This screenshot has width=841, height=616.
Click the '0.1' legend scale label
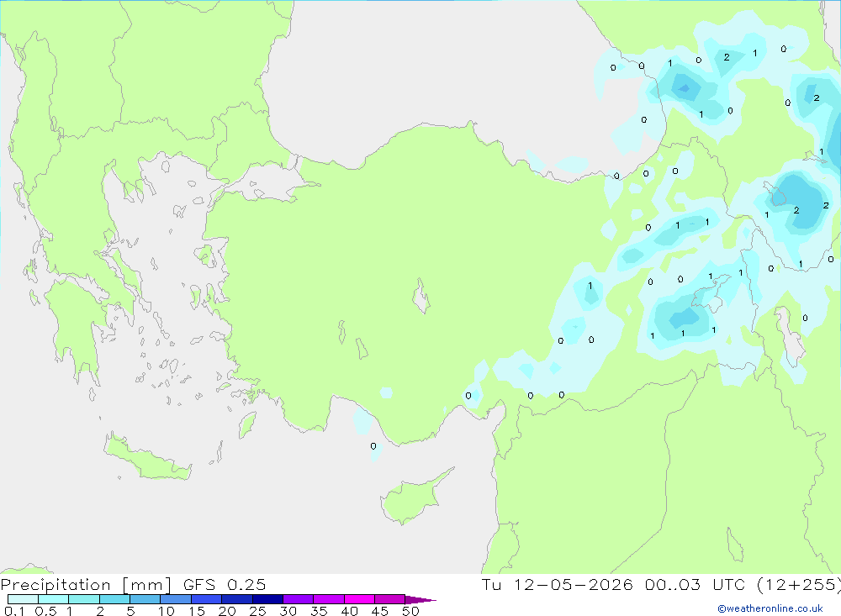pos(14,611)
